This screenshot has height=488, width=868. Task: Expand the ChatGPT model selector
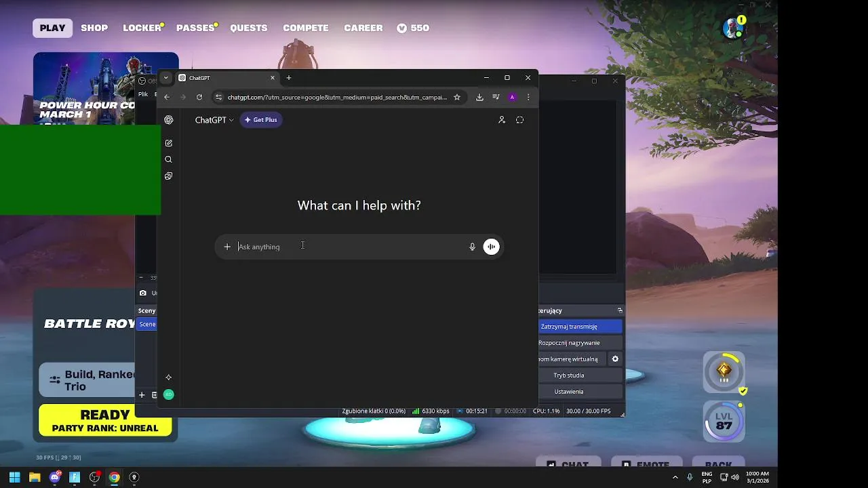click(214, 120)
